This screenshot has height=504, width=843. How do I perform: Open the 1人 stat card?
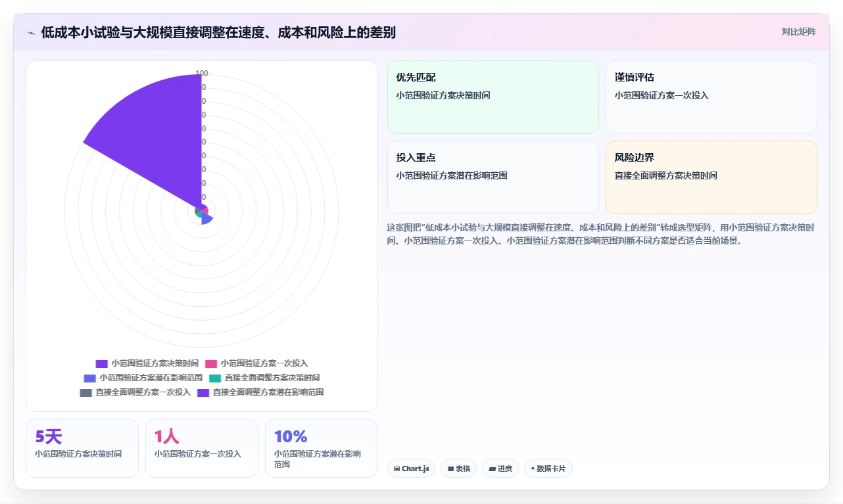tap(202, 448)
